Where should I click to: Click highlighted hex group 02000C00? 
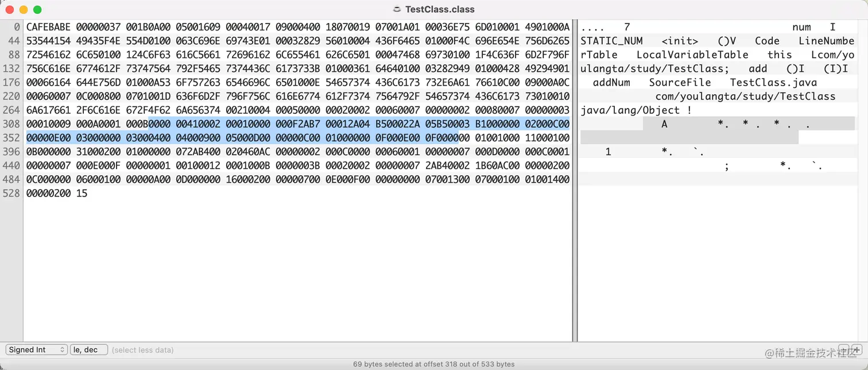coord(548,124)
